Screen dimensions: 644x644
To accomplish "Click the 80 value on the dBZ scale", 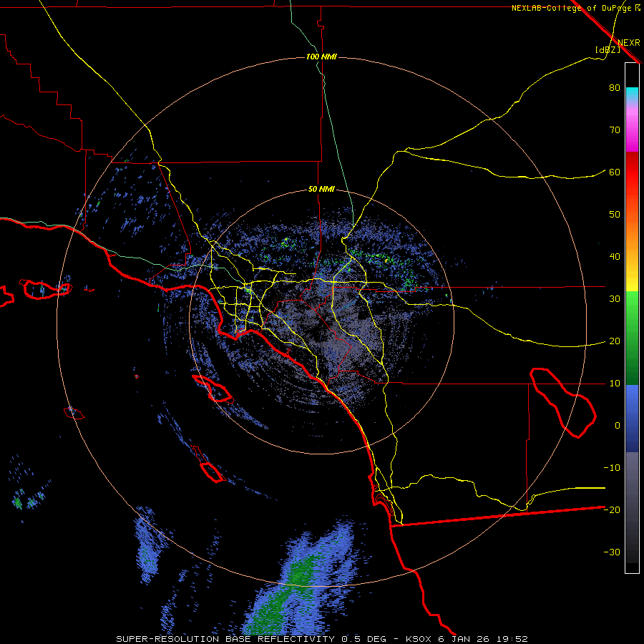I will (x=615, y=88).
